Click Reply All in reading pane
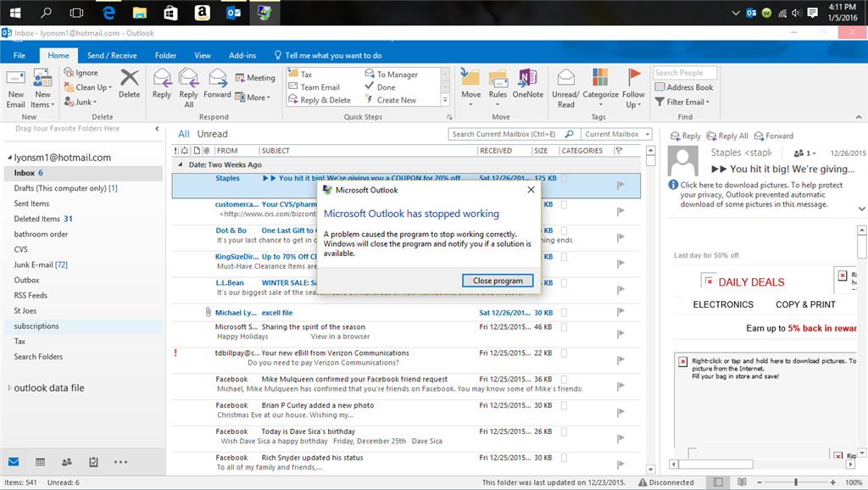 (x=727, y=136)
